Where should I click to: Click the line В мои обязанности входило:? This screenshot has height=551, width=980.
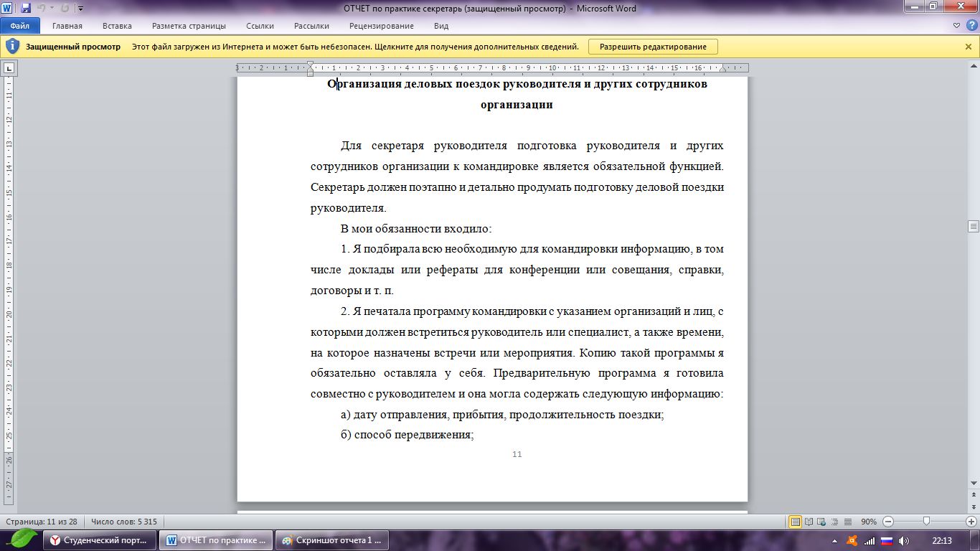pos(416,230)
